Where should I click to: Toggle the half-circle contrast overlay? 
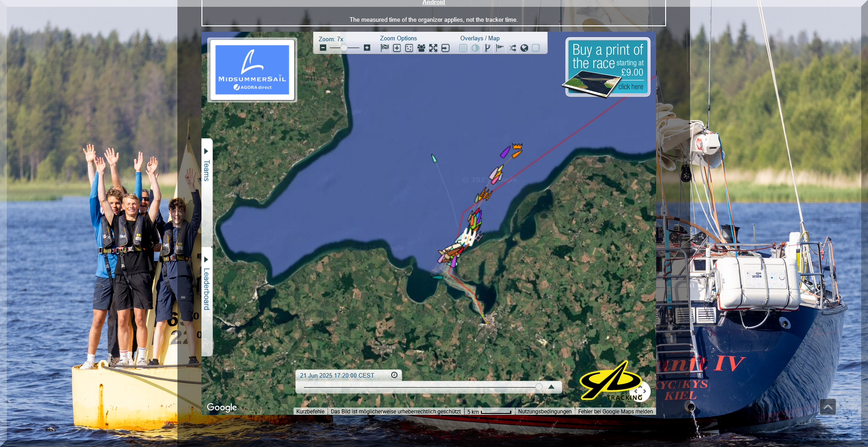[475, 48]
